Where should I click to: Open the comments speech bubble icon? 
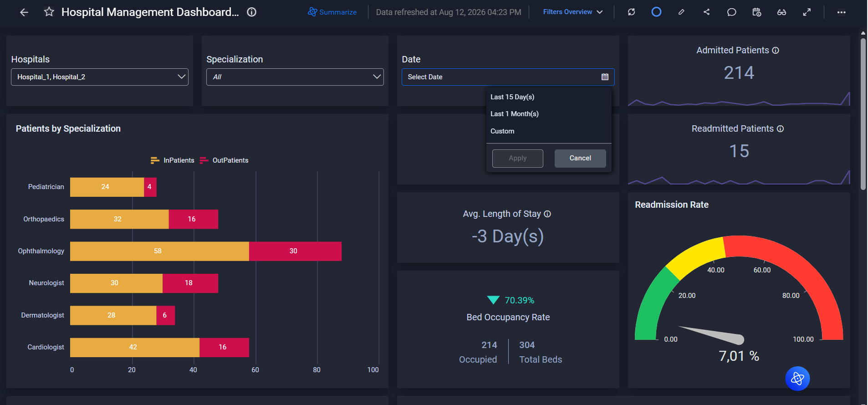point(731,12)
